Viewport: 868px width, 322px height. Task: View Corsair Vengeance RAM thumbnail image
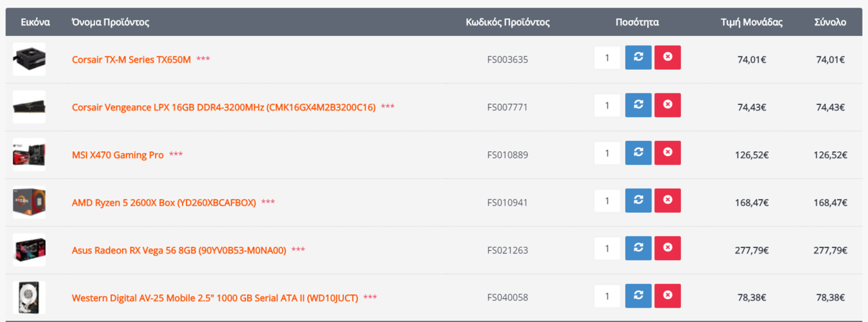[x=29, y=107]
